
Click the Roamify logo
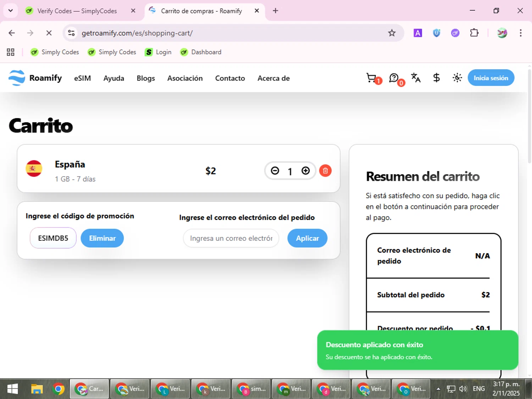pyautogui.click(x=35, y=78)
